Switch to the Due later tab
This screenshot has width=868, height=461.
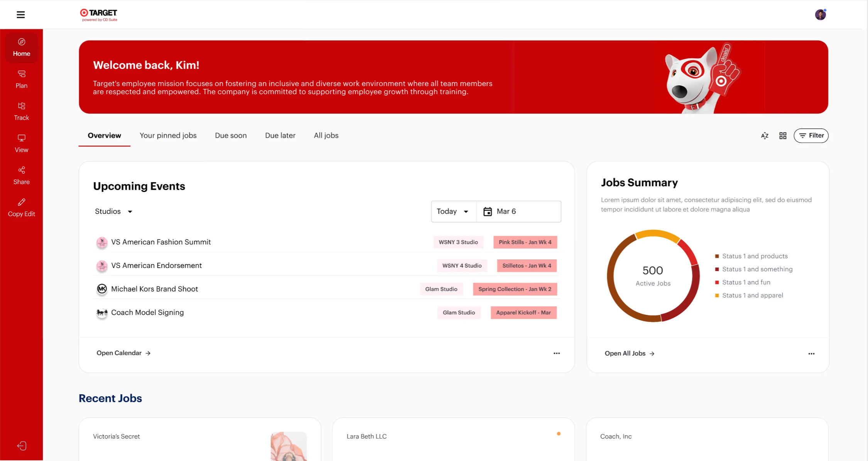pyautogui.click(x=280, y=136)
